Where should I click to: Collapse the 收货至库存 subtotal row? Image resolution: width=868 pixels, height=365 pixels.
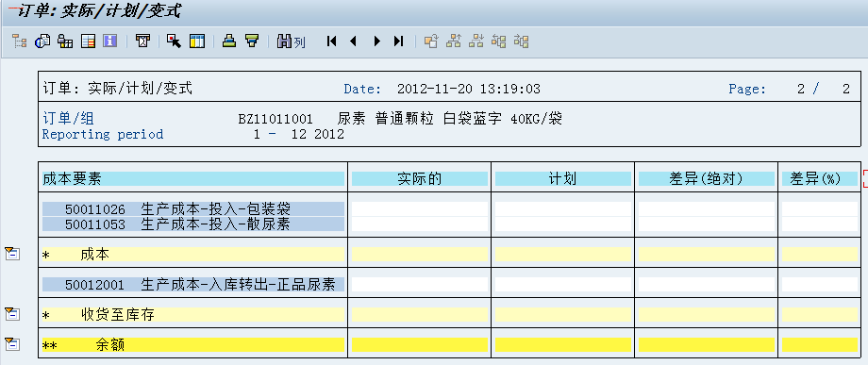pos(12,314)
